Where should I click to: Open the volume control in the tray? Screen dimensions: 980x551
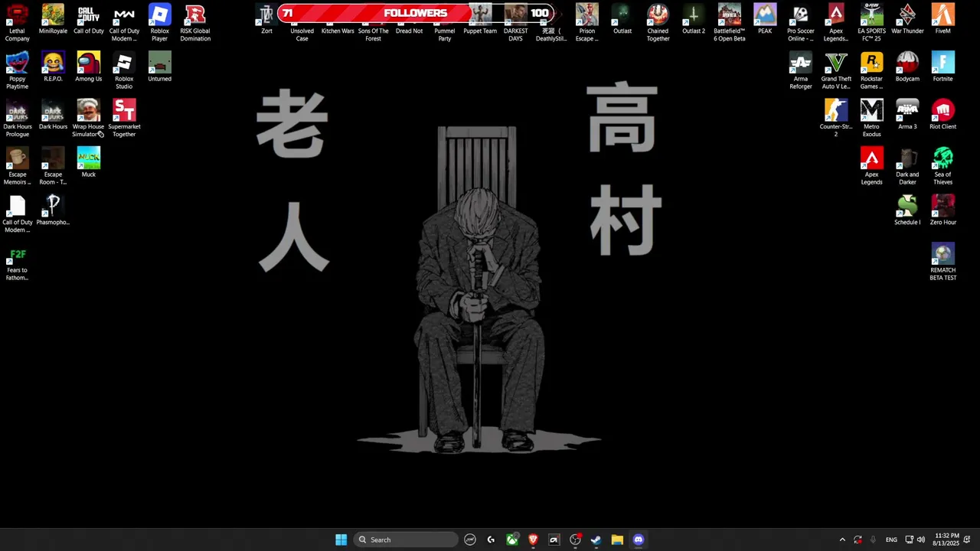pos(921,540)
